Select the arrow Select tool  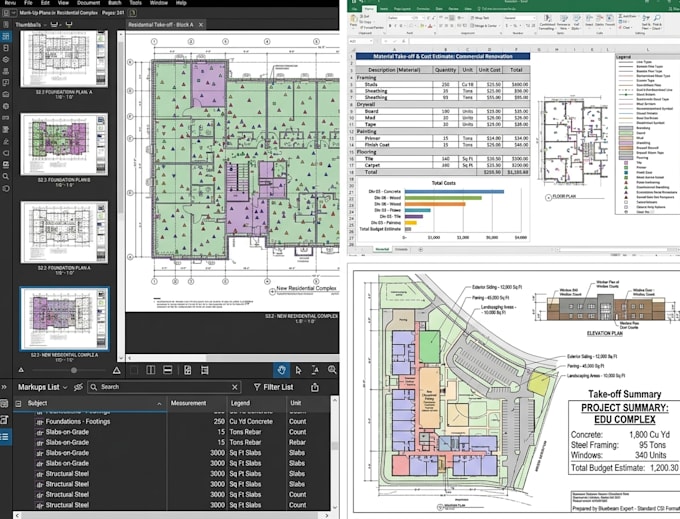(x=298, y=370)
